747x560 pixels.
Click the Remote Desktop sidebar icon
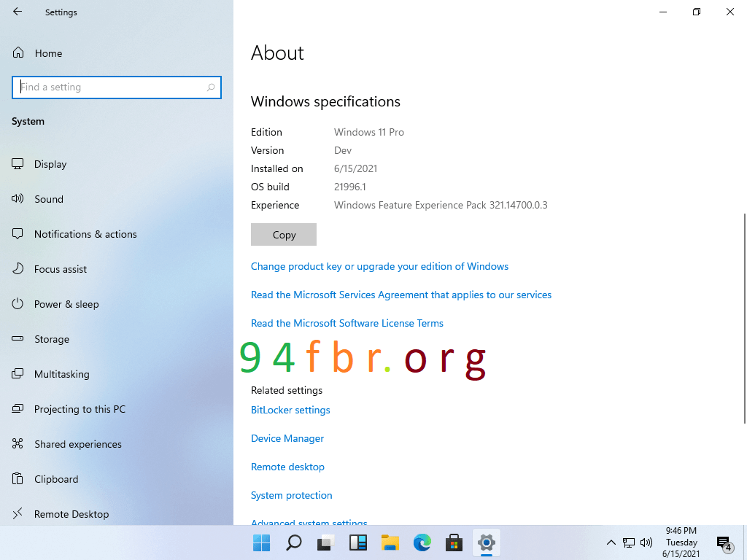point(18,513)
